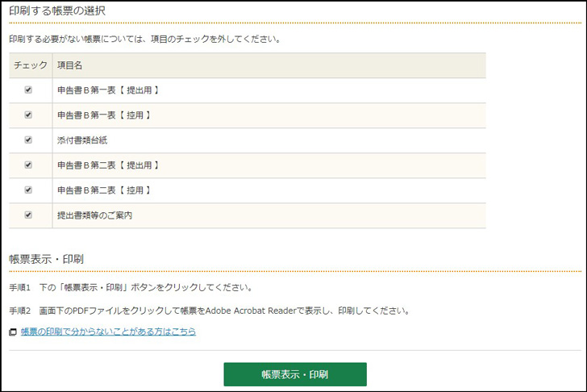Open the 帳票の印刷で分からないことがある方はこちら link
This screenshot has width=587, height=392.
108,332
